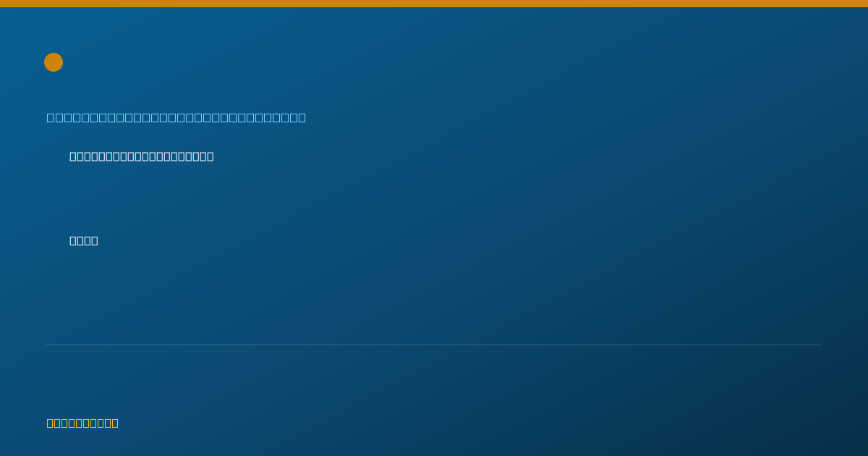The image size is (868, 456).
Task: Click the last character of the short white text
Action: 95,240
